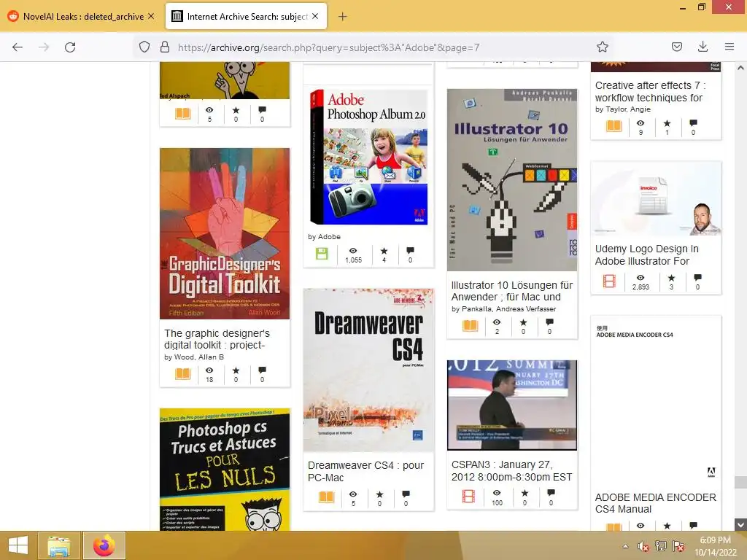This screenshot has width=747, height=560.
Task: Open Udemy Logo Design In Adobe Illustrator link
Action: pos(647,254)
